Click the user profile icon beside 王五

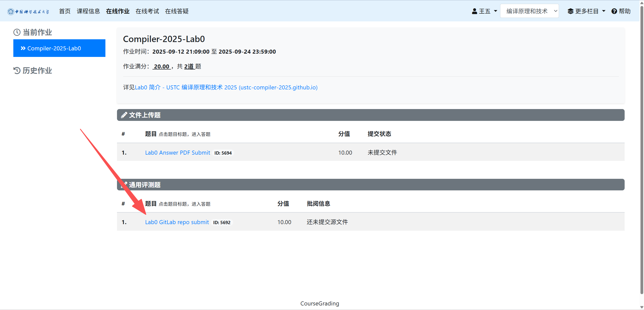coord(474,11)
